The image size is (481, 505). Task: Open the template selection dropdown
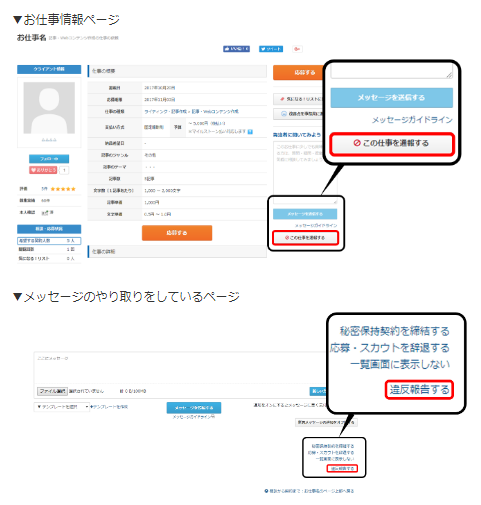62,407
